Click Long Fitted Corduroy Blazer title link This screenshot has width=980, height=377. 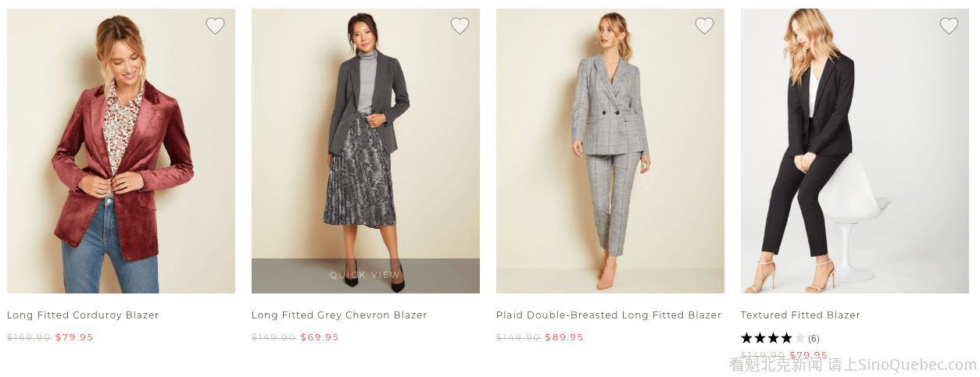[83, 315]
